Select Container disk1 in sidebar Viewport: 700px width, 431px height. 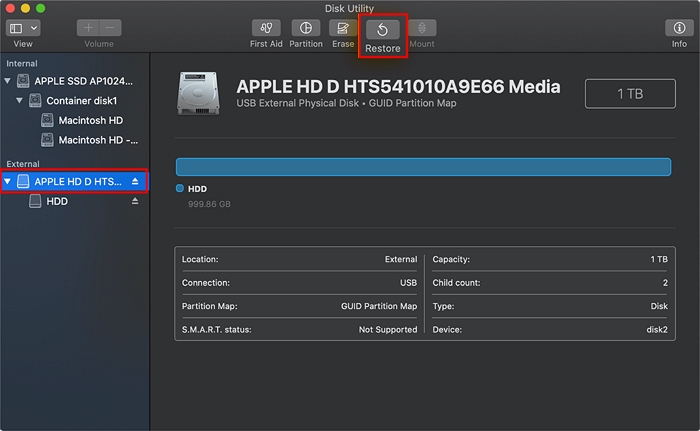[80, 101]
